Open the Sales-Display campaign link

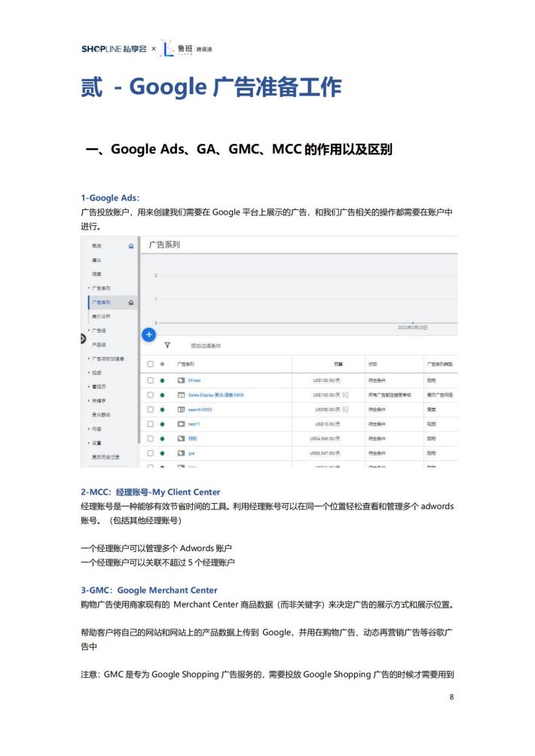pos(216,395)
